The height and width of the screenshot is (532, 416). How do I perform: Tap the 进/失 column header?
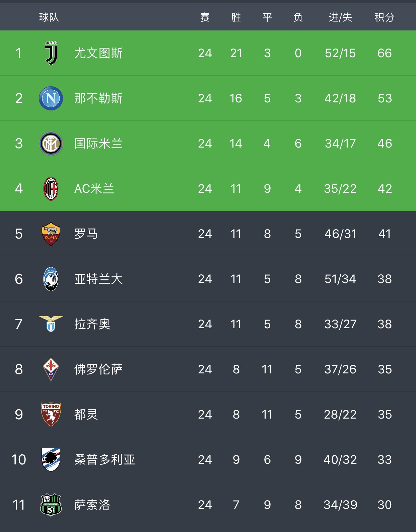(340, 17)
